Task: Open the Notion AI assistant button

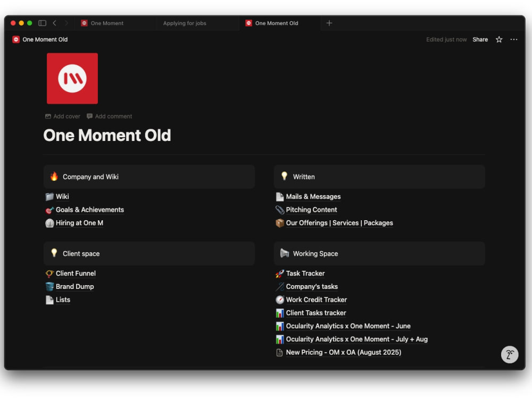Action: click(510, 354)
